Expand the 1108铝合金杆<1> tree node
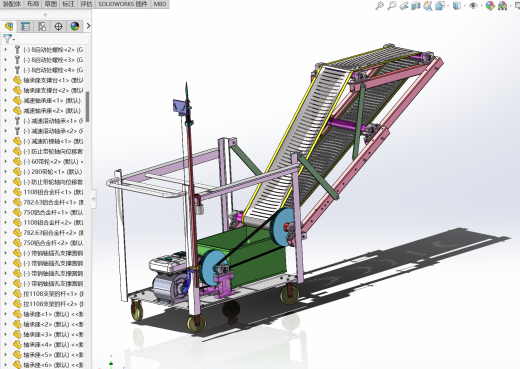The width and height of the screenshot is (520, 369). (5, 192)
